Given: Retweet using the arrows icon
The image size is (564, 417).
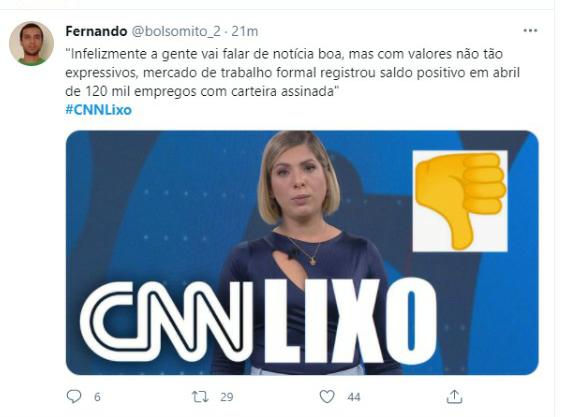Looking at the screenshot, I should point(200,396).
